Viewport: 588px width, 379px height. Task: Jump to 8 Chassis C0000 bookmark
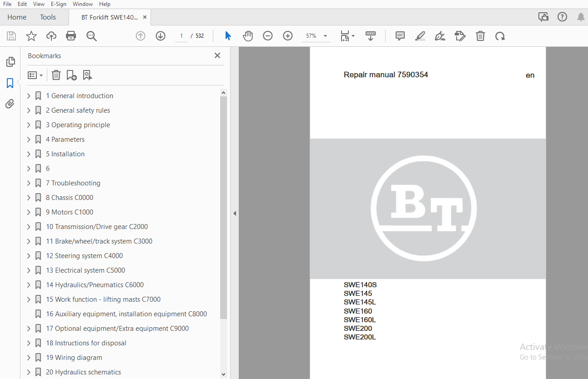(x=70, y=198)
